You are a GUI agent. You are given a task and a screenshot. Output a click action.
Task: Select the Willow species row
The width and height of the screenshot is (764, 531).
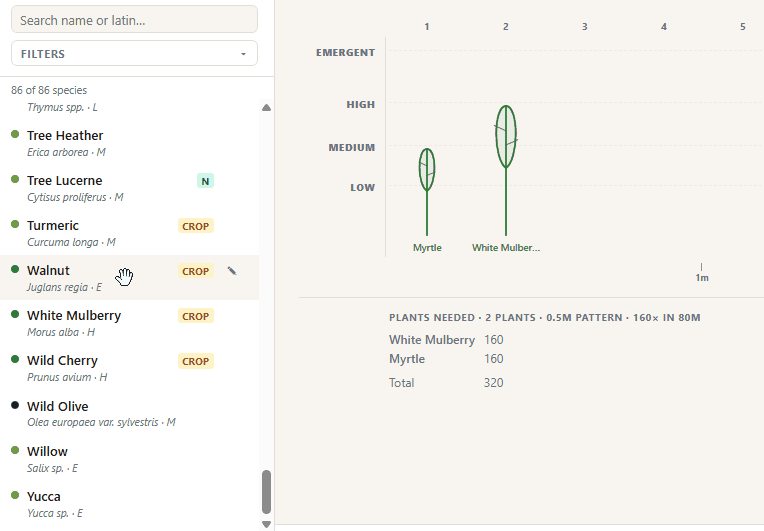click(x=129, y=458)
